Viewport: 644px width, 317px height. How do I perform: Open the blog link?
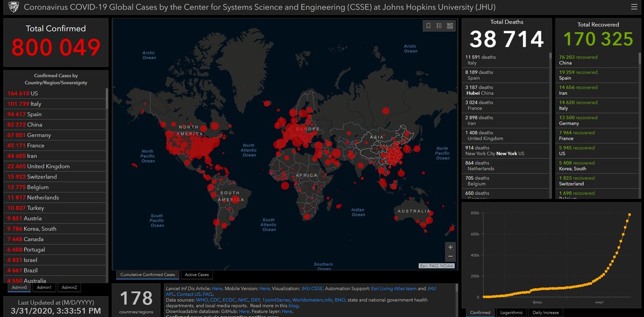point(293,306)
